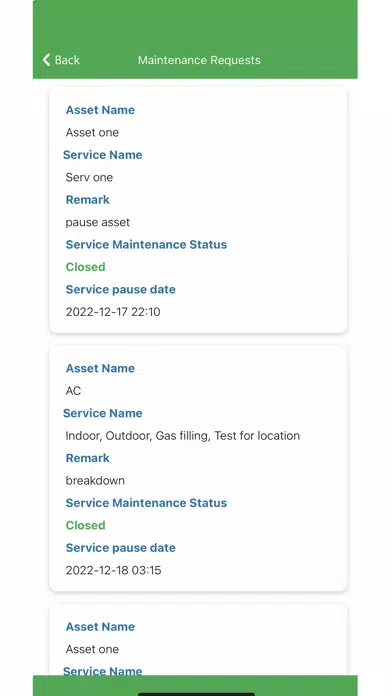
Task: Tap Closed status in AC request card
Action: click(x=86, y=525)
